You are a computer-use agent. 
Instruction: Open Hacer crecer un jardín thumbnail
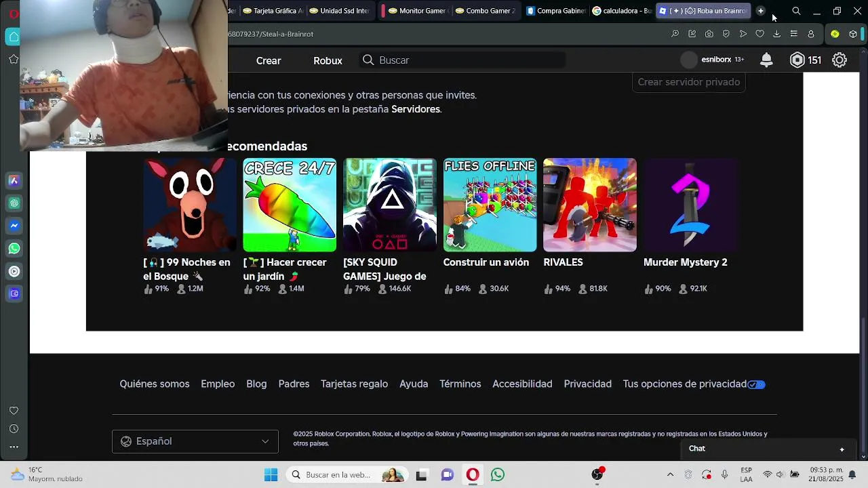pos(290,205)
